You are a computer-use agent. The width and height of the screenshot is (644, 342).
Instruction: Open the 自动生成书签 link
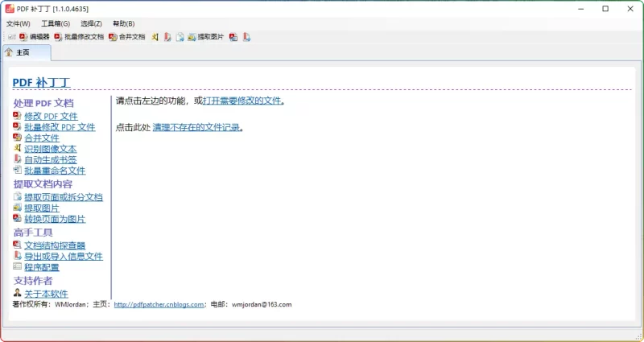click(x=51, y=159)
